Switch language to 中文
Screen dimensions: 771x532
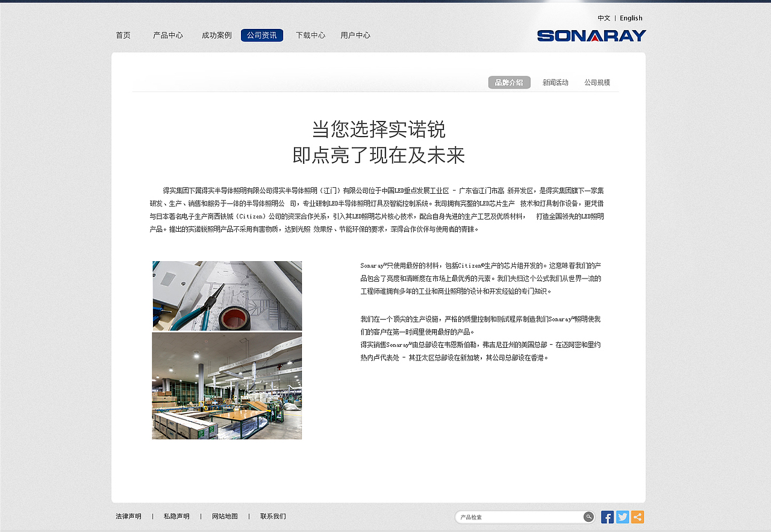click(x=604, y=18)
